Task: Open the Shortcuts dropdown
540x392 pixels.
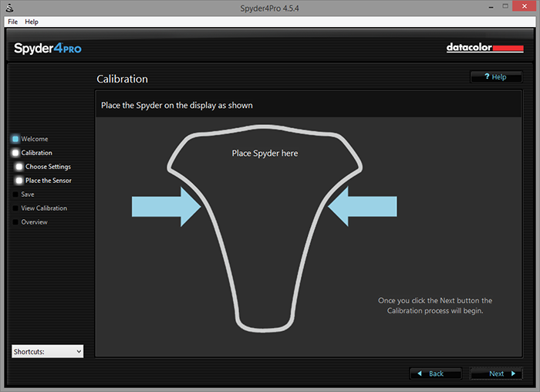Action: coord(47,351)
